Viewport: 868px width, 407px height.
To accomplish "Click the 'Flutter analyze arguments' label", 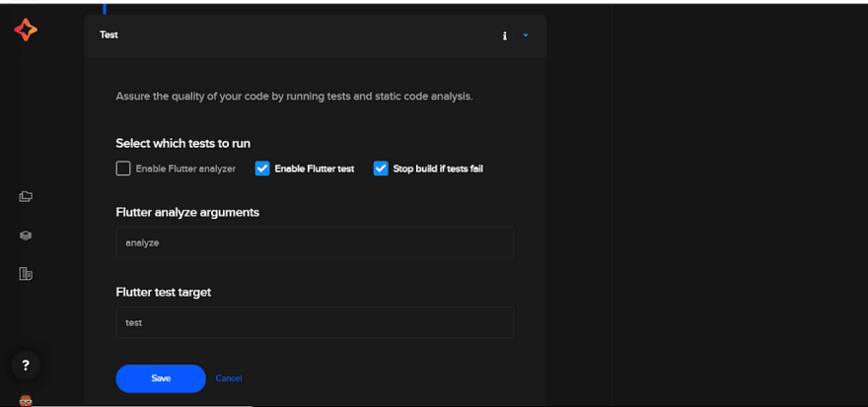I will (187, 212).
